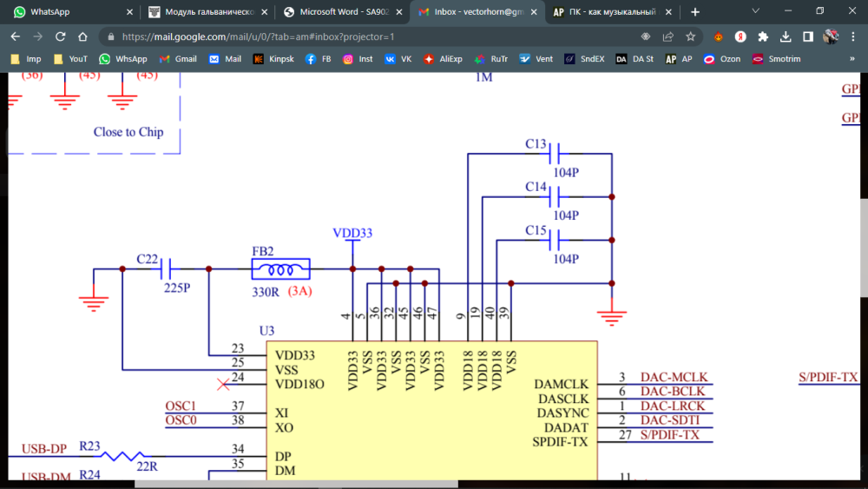This screenshot has height=489, width=868.
Task: Go to the browser home page
Action: click(x=82, y=36)
